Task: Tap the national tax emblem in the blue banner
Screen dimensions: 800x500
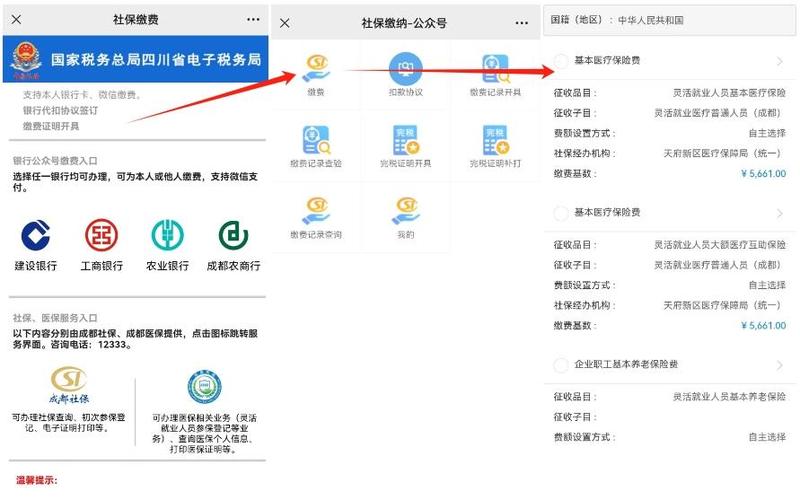Action: [26, 59]
